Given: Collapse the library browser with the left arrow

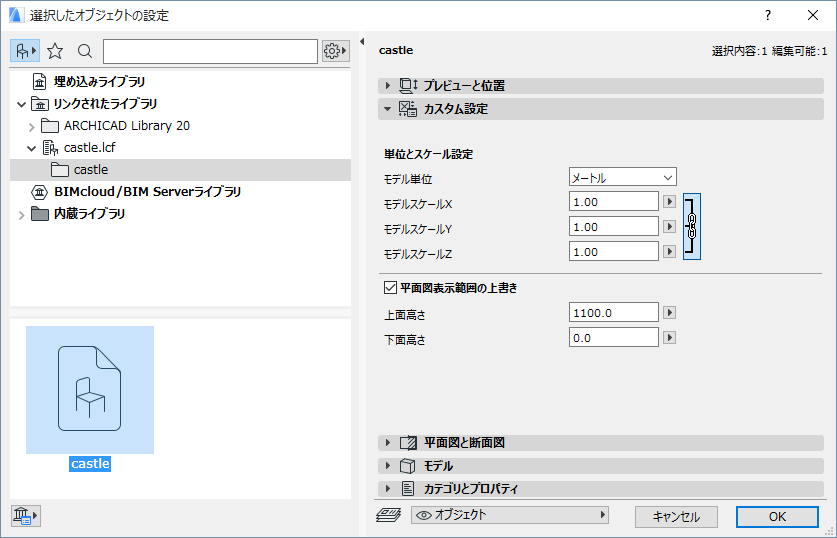Looking at the screenshot, I should [x=362, y=42].
